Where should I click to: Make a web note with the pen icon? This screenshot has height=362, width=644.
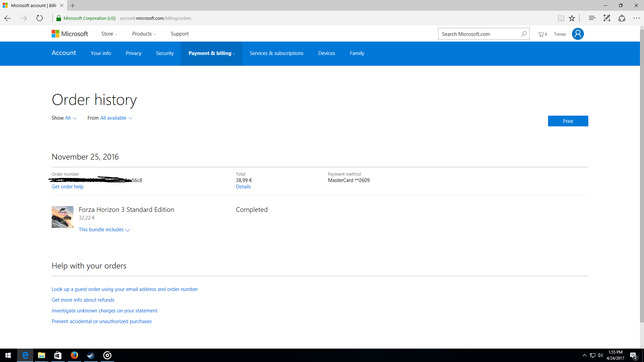click(607, 18)
